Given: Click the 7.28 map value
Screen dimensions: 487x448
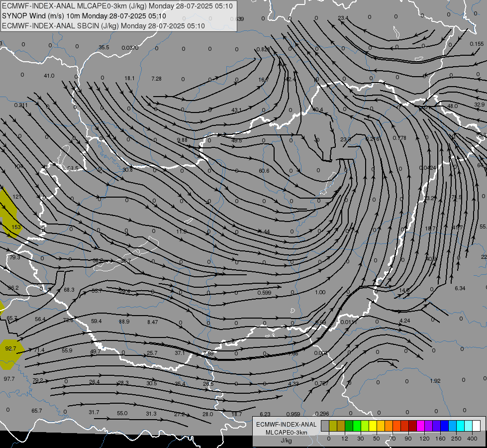Looking at the screenshot, I should 156,79.
